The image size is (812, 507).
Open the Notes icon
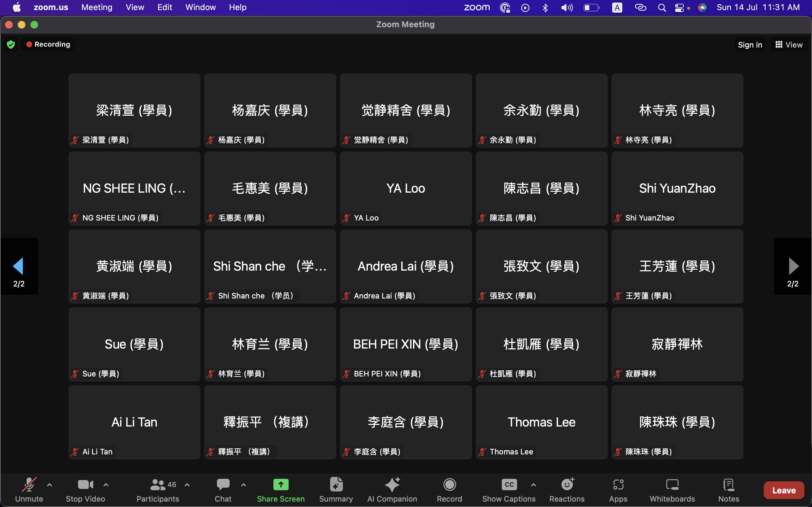pos(729,485)
